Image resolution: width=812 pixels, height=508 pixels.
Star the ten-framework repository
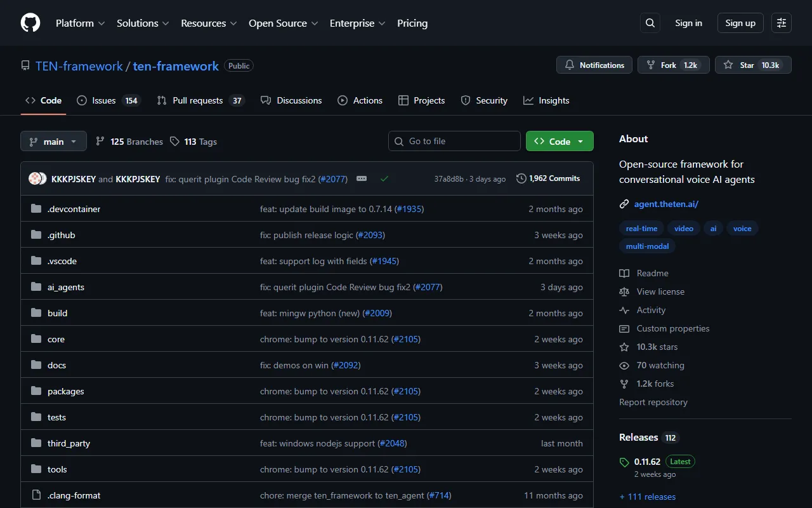[752, 65]
